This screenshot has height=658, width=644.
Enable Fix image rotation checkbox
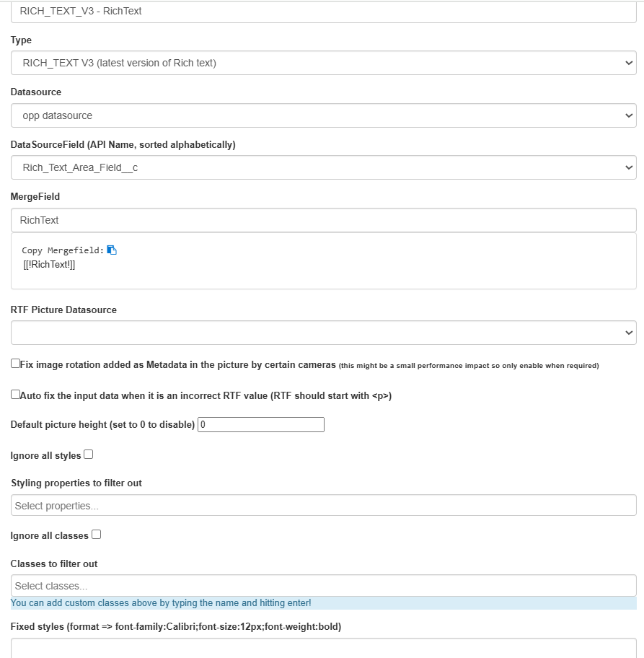click(16, 364)
